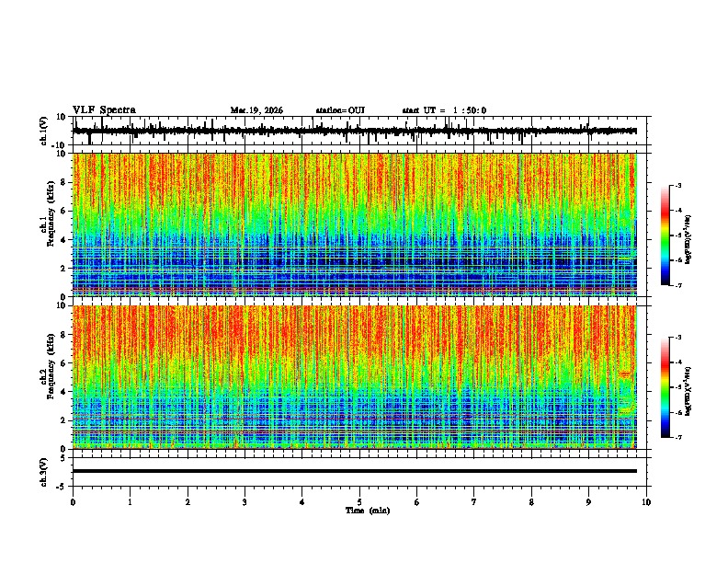728x563 pixels.
Task: Click the "6" kHz tick on ch.2 frequency axis
Action: coord(63,363)
